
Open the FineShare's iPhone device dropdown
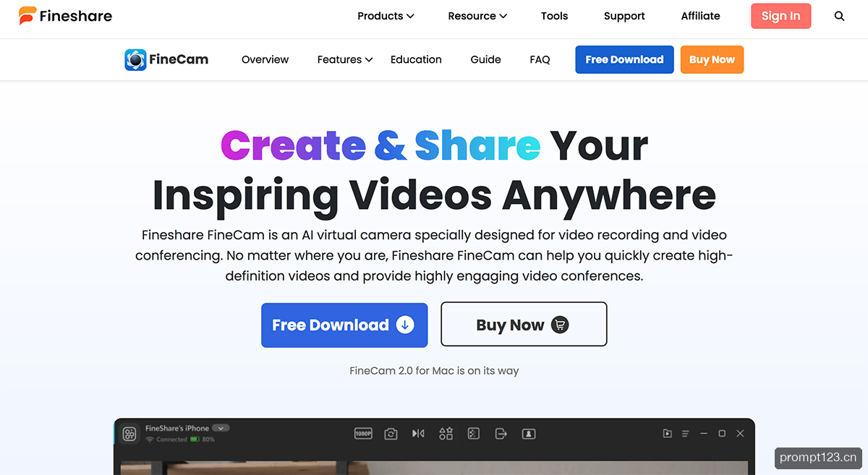tap(221, 428)
